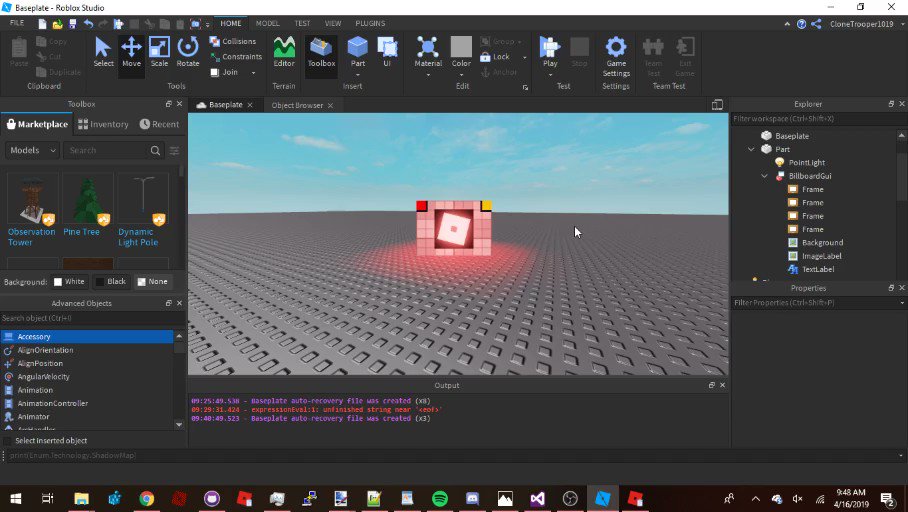The height and width of the screenshot is (512, 908).
Task: Open the Lock tool dropdown arrow
Action: point(525,57)
